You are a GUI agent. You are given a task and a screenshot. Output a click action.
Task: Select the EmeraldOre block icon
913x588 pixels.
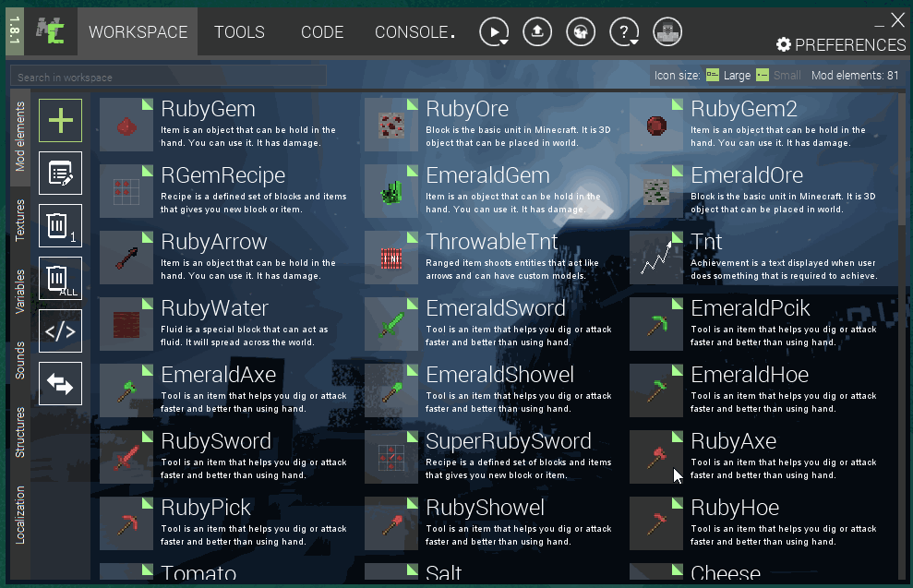coord(656,191)
